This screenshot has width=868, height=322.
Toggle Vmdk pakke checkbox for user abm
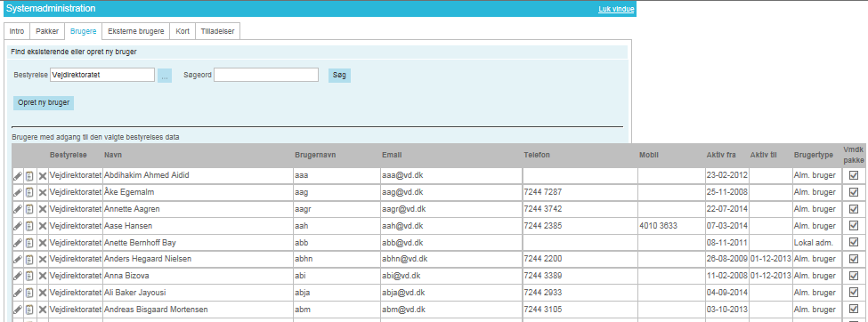tap(854, 310)
